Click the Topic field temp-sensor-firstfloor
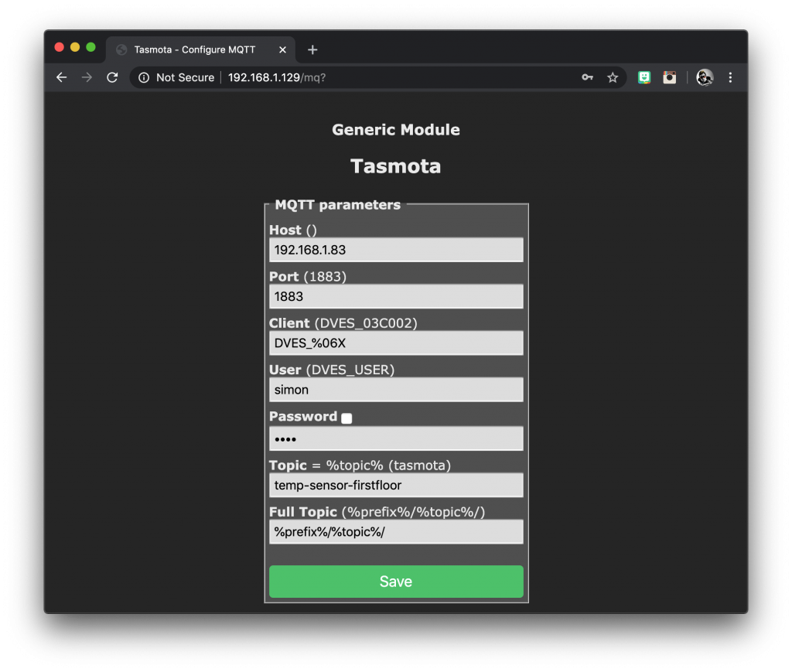The image size is (792, 672). (x=396, y=485)
